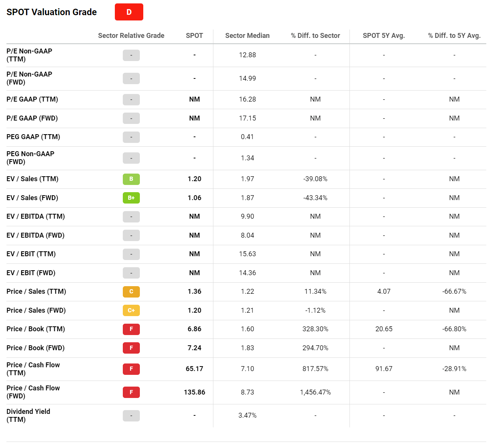Open the EV / EBITDA (FWD) metric
This screenshot has height=448, width=495.
pyautogui.click(x=35, y=235)
